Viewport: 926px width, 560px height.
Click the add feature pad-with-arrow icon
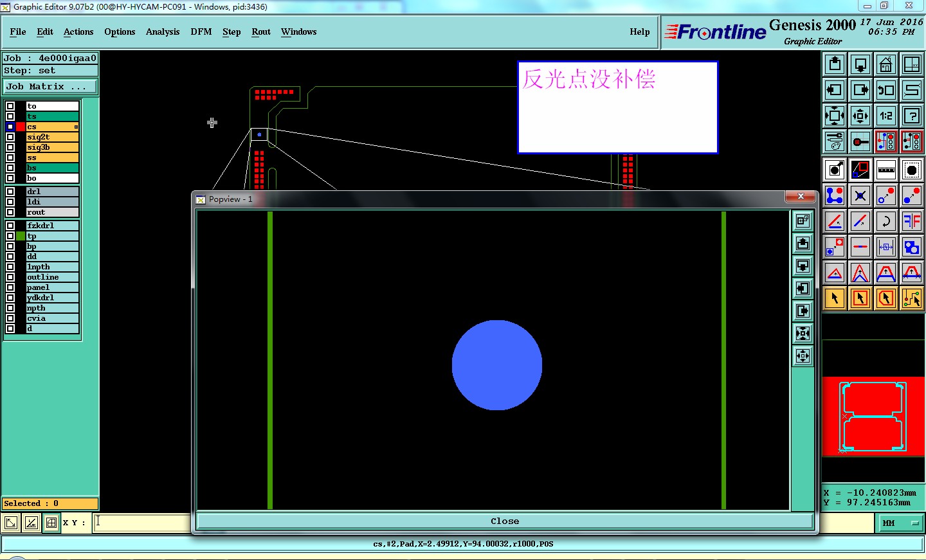coord(835,170)
